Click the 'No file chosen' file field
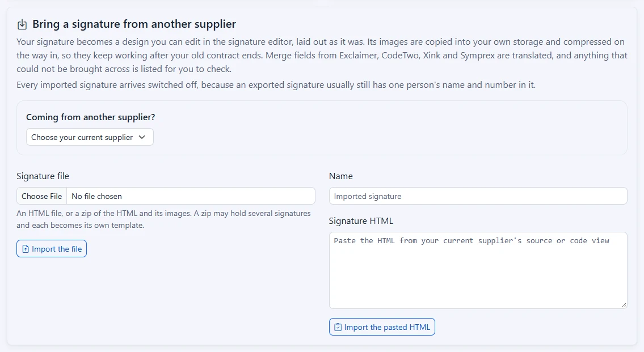 pos(166,196)
